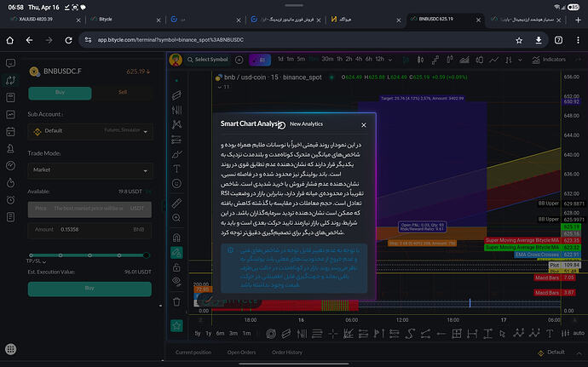
Task: Reload the browser page
Action: 68,40
